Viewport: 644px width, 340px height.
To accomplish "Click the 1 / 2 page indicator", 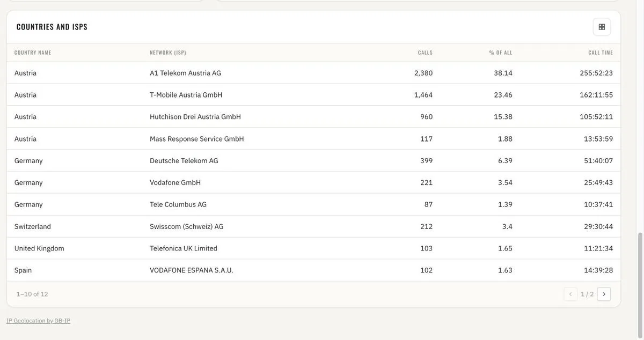I will 587,294.
